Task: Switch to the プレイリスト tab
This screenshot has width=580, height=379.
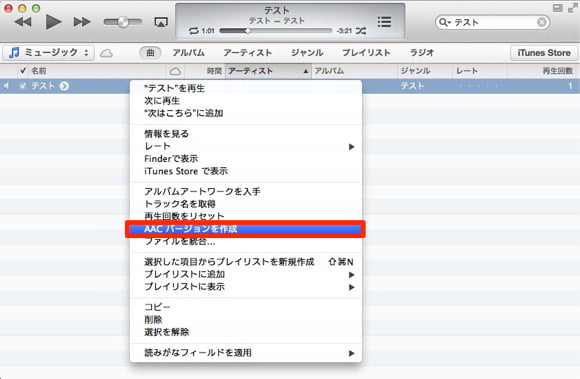Action: [x=366, y=53]
